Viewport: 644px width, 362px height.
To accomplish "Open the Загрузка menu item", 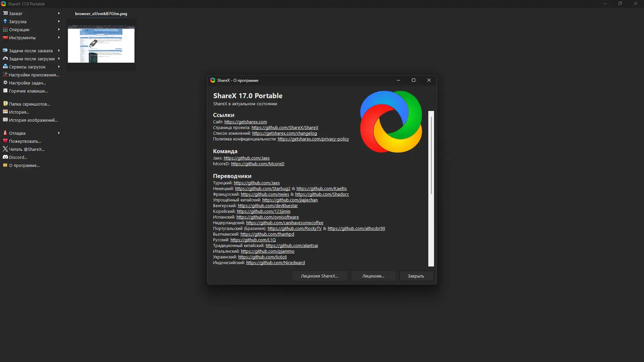I will [x=18, y=21].
